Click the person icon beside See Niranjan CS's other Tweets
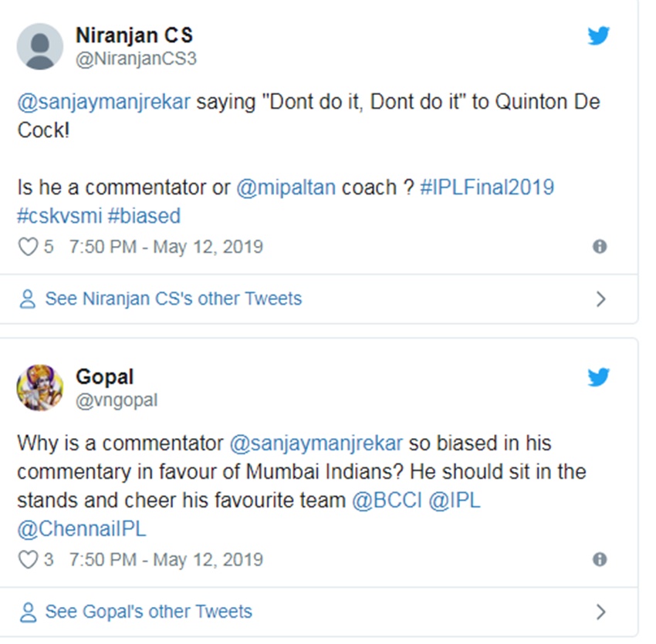Screen dimensions: 656x644 click(29, 299)
